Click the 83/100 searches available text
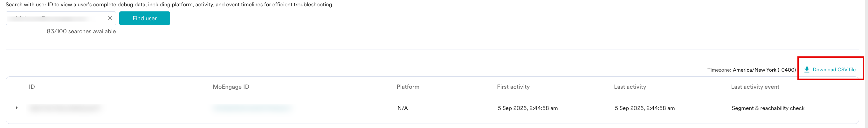Image resolution: width=868 pixels, height=128 pixels. 81,31
